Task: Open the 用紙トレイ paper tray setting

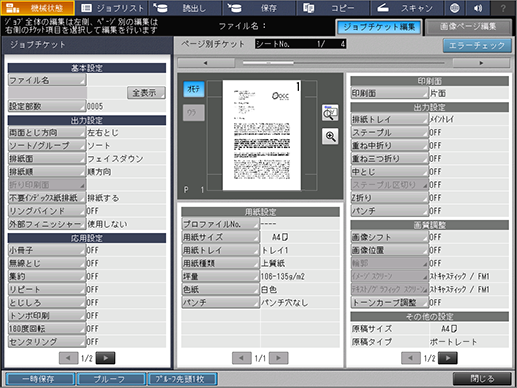Action: (220, 250)
